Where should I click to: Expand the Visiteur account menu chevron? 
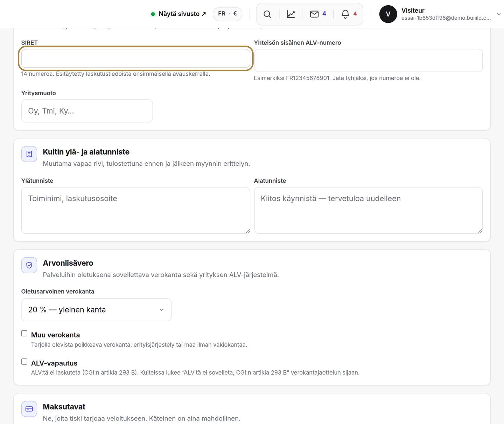499,14
